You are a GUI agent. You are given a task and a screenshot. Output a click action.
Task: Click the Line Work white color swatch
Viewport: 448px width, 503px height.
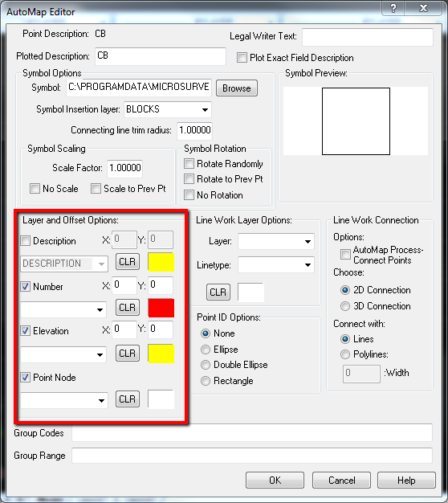(x=251, y=292)
